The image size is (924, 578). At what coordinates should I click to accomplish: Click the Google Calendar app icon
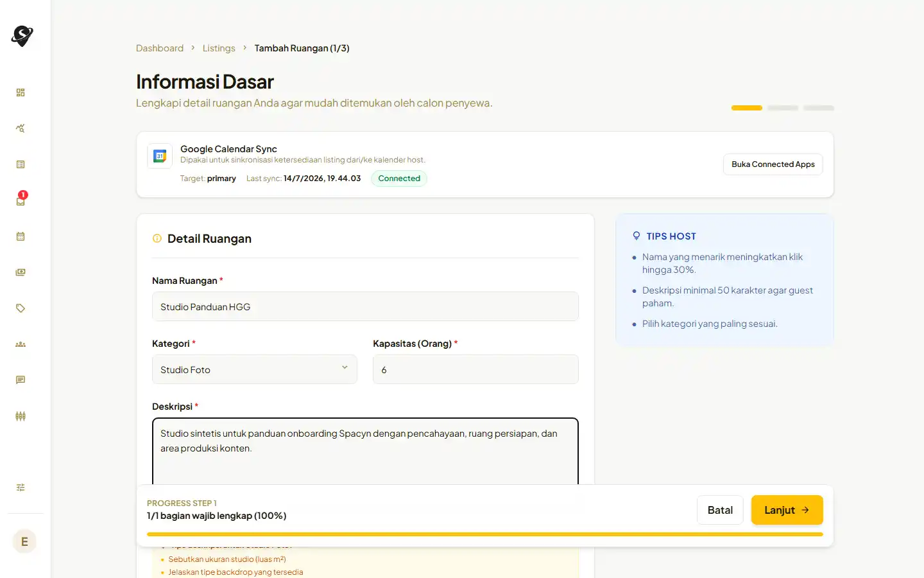(160, 155)
